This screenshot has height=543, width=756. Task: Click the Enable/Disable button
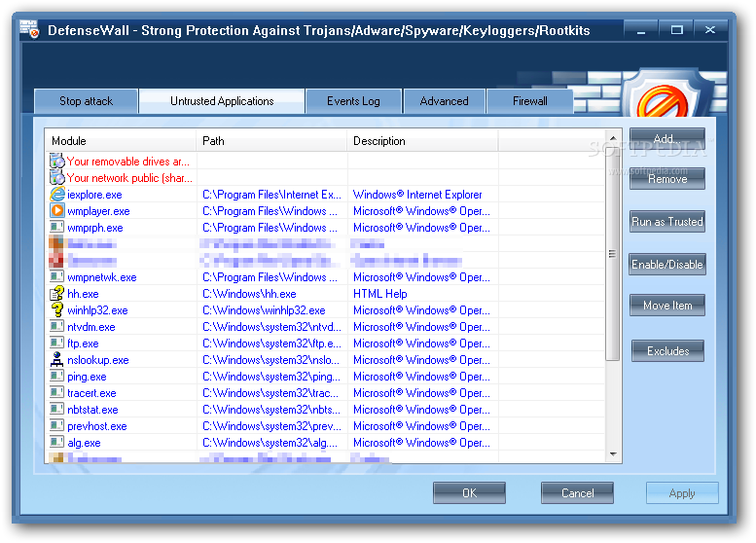pyautogui.click(x=667, y=265)
